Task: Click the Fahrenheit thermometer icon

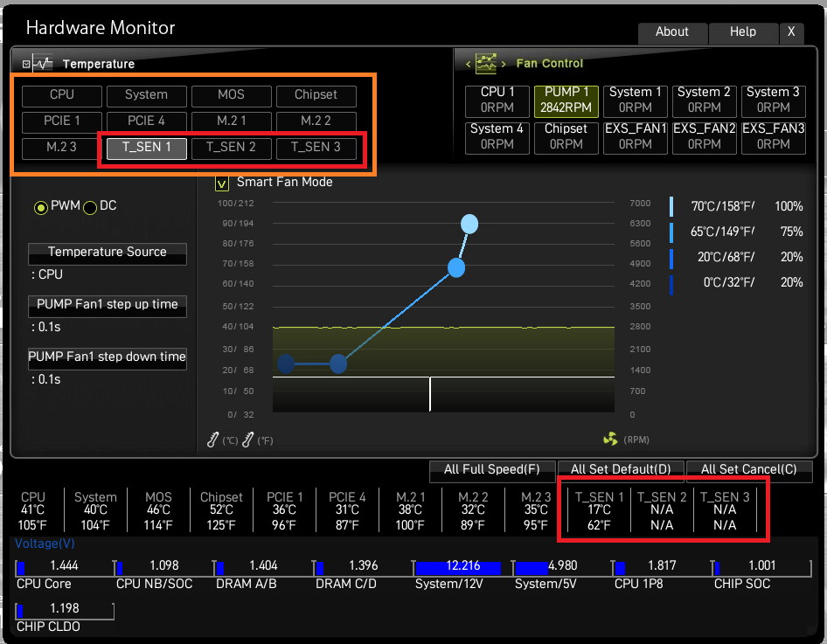Action: click(x=248, y=440)
